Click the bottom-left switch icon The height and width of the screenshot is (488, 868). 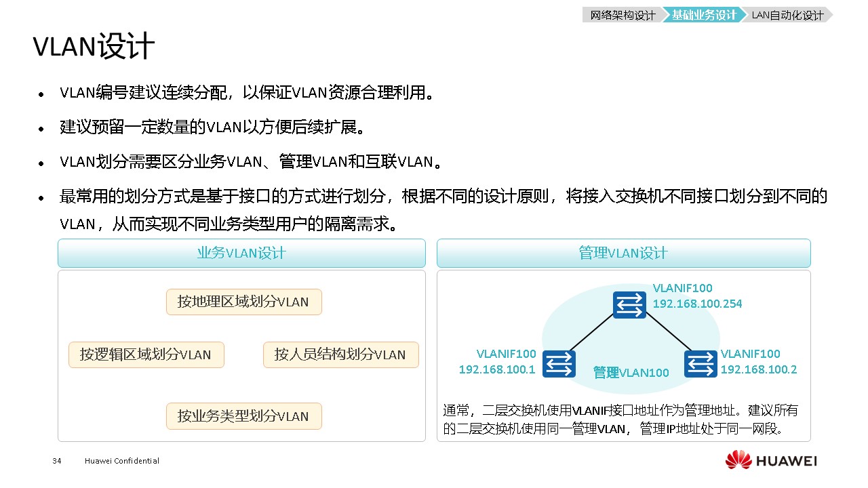point(559,364)
